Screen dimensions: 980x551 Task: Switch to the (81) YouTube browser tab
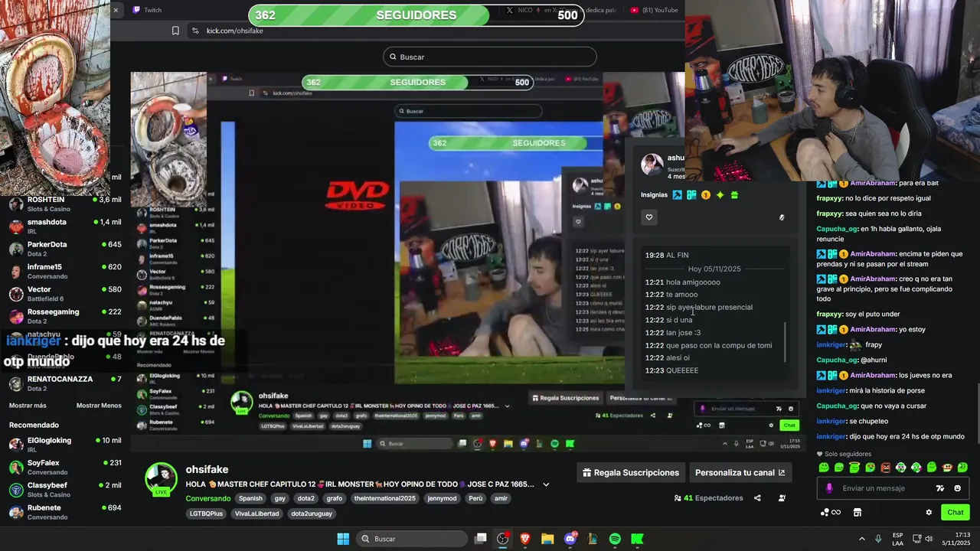pos(655,10)
